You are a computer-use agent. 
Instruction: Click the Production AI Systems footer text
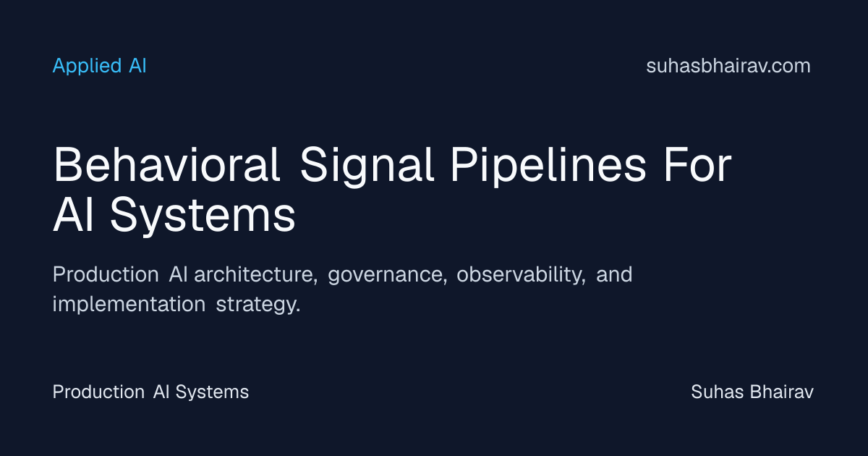coord(150,392)
